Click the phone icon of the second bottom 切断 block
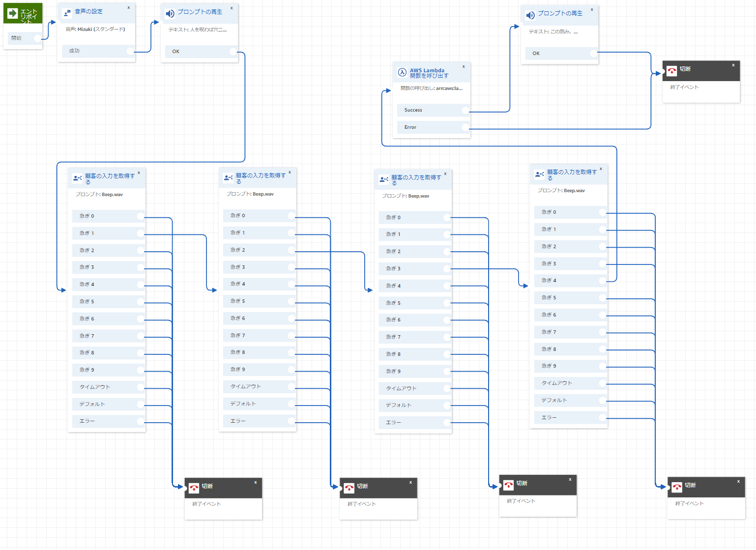Viewport: 756px width, 550px height. coord(349,488)
